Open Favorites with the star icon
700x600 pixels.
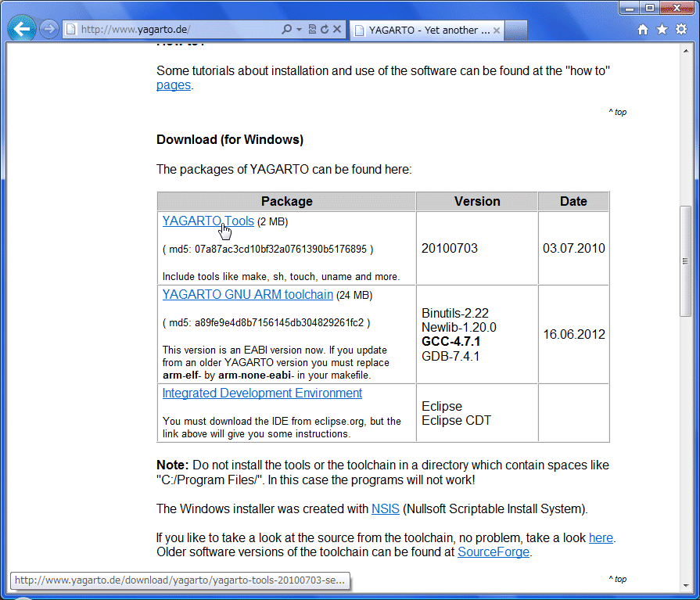click(662, 30)
